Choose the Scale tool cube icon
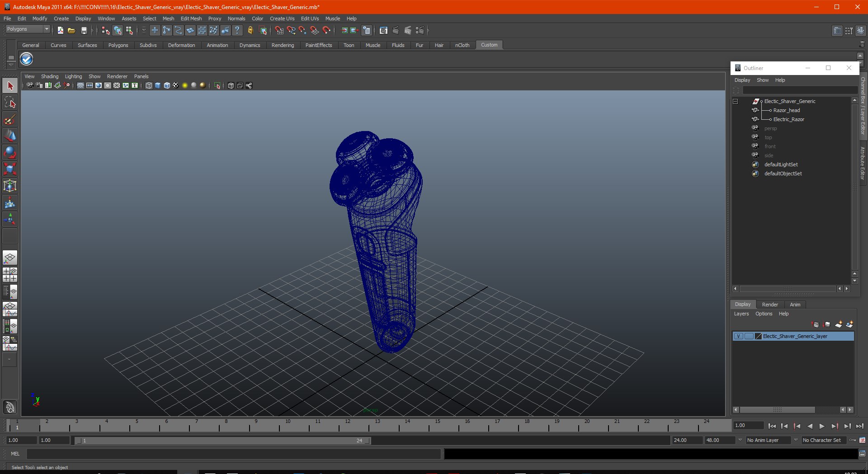868x474 pixels. click(10, 169)
